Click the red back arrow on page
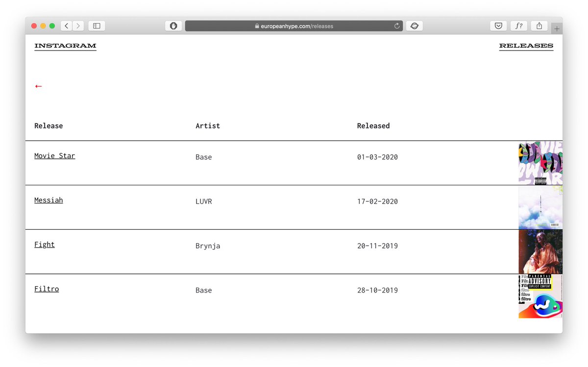The image size is (588, 367). [39, 86]
